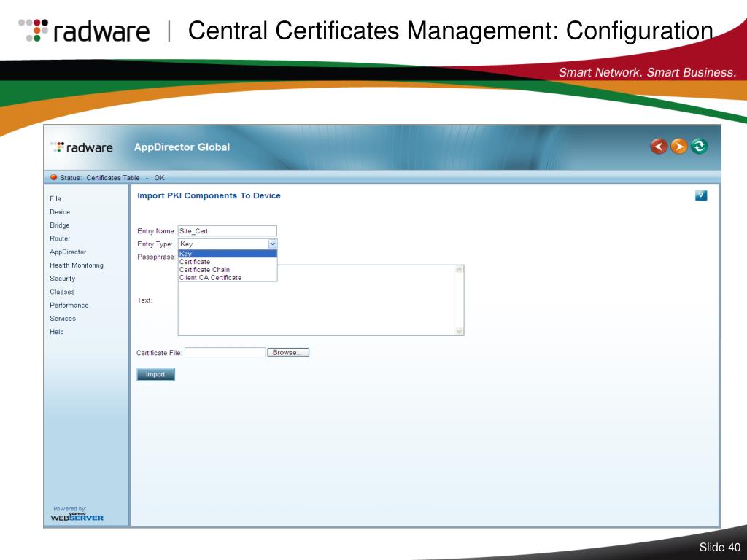Click the Slide 40 label
The height and width of the screenshot is (560, 747).
tap(720, 547)
